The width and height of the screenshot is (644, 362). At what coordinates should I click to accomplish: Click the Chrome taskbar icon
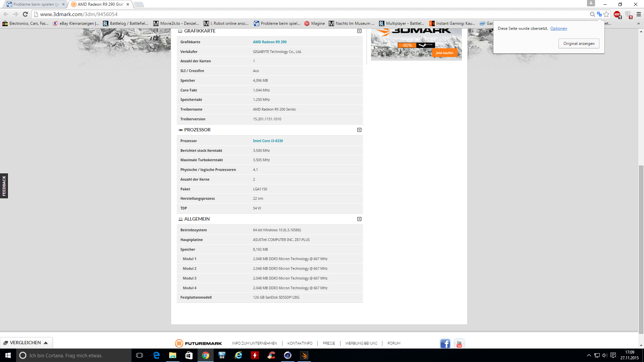(206, 355)
